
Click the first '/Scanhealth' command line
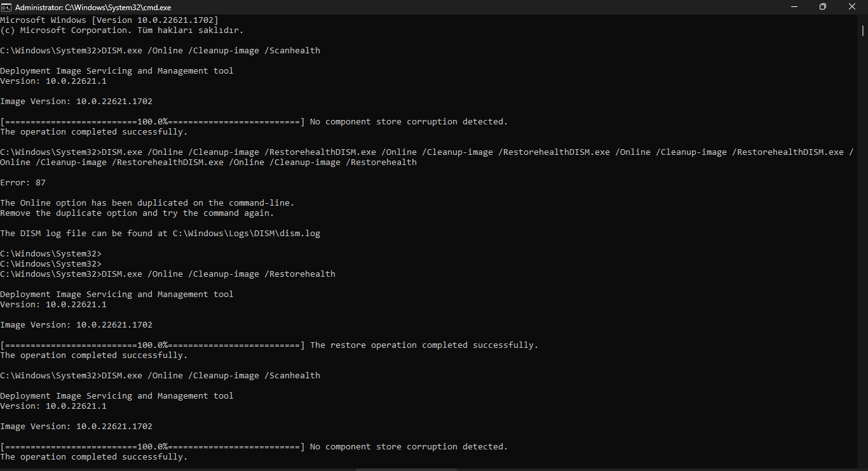160,51
